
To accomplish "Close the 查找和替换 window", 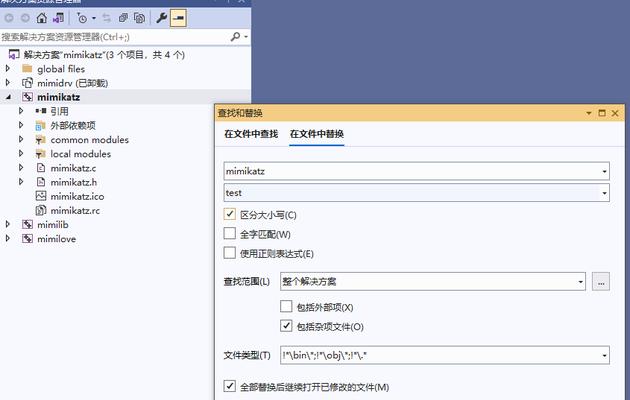I will pyautogui.click(x=615, y=113).
